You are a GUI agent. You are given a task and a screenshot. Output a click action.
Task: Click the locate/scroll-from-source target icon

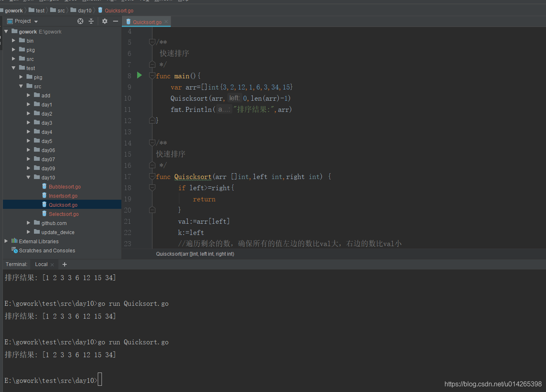point(80,21)
